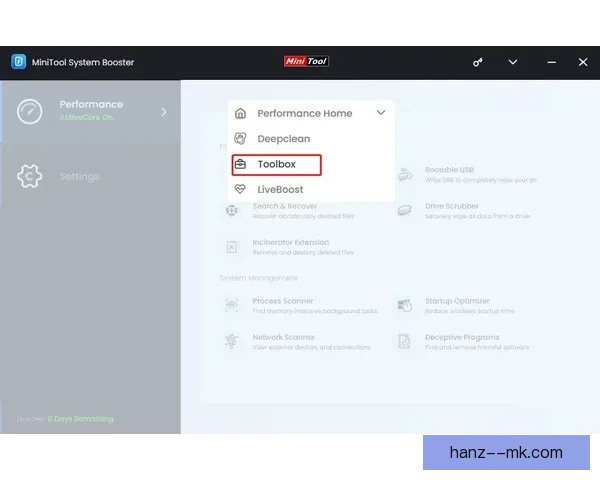
Task: Click the Drive Scrubber icon
Action: click(x=404, y=211)
